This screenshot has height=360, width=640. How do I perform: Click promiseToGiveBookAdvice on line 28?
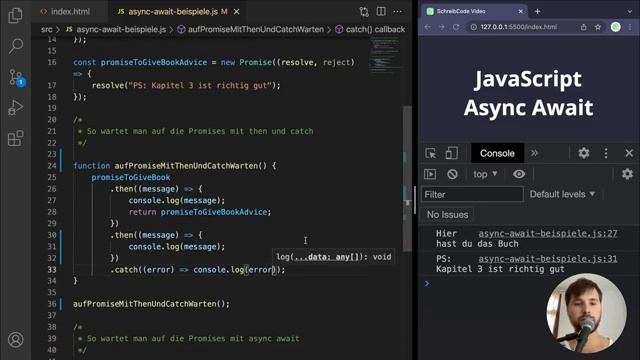tap(214, 212)
